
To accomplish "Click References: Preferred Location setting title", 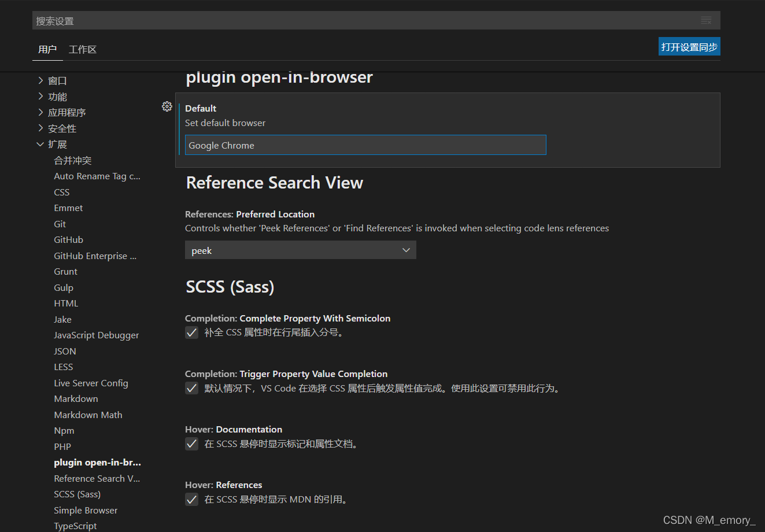I will pos(250,214).
